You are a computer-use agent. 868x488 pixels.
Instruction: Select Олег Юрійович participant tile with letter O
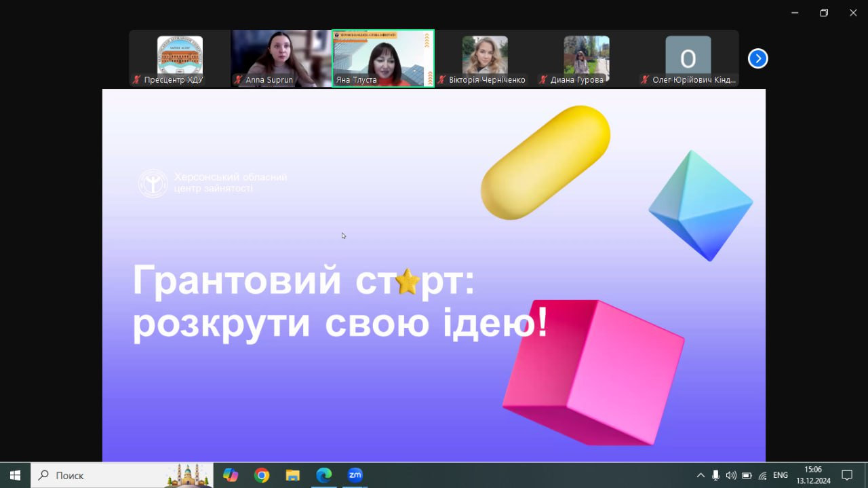click(x=688, y=58)
